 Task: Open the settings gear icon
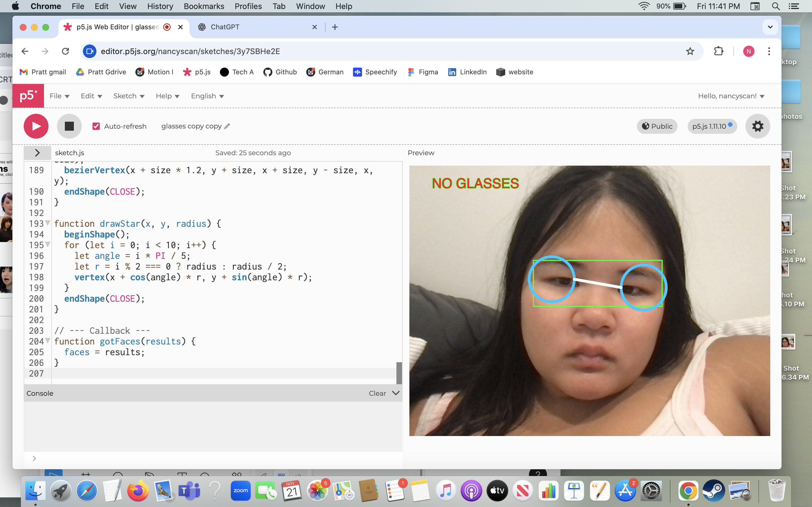[x=757, y=126]
